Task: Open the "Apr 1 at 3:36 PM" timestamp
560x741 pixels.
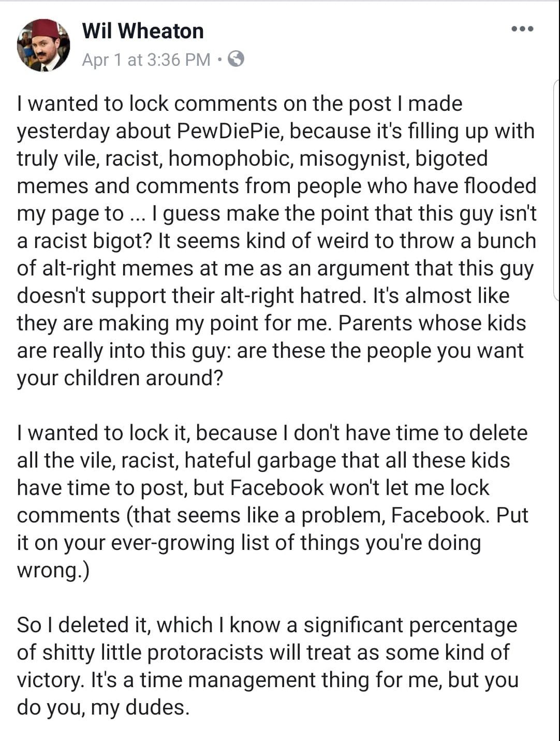Action: tap(146, 60)
